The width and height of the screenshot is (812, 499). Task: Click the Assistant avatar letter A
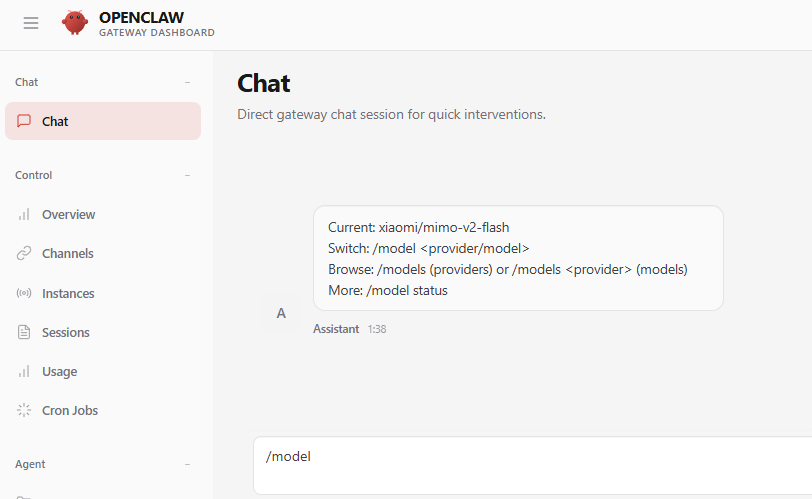(281, 313)
